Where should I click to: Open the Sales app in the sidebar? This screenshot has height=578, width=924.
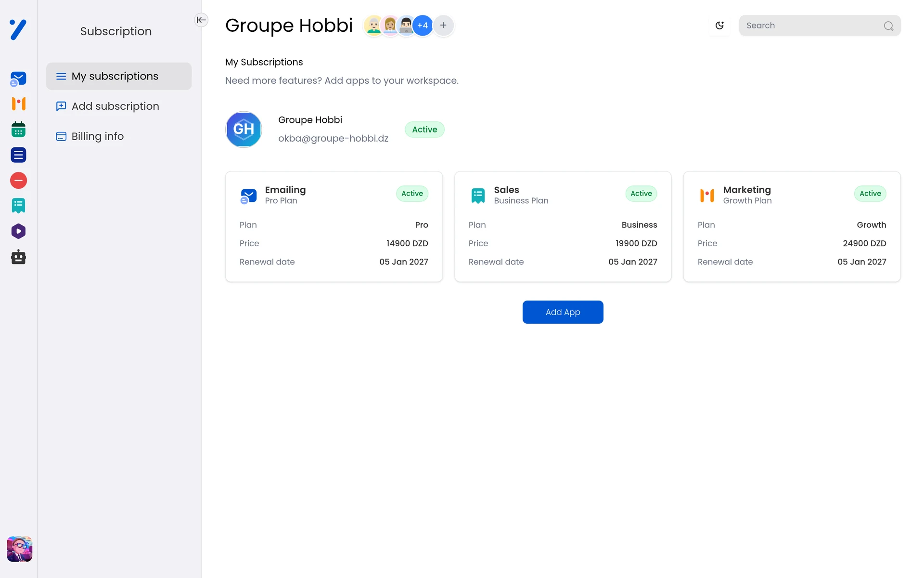point(18,206)
